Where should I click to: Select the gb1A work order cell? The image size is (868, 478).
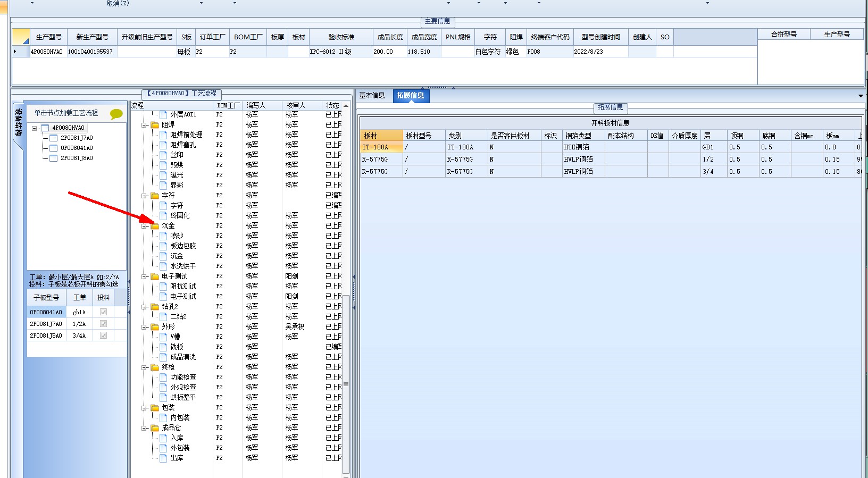pos(79,312)
